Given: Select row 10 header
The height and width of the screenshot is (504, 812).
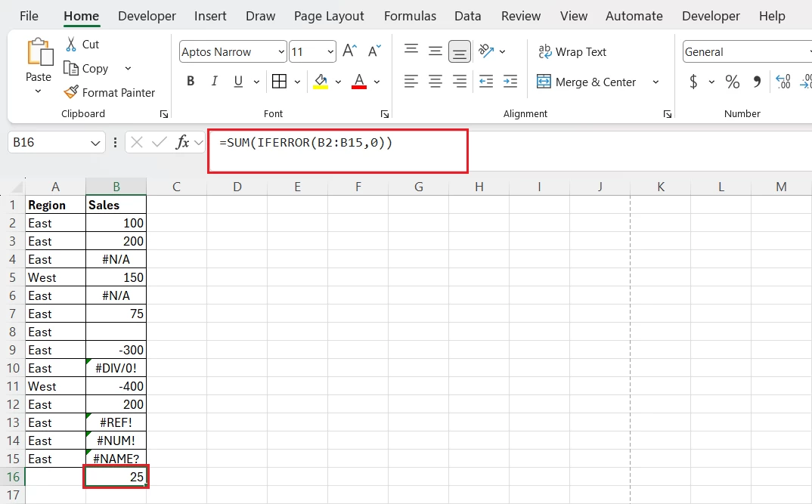Looking at the screenshot, I should click(13, 368).
